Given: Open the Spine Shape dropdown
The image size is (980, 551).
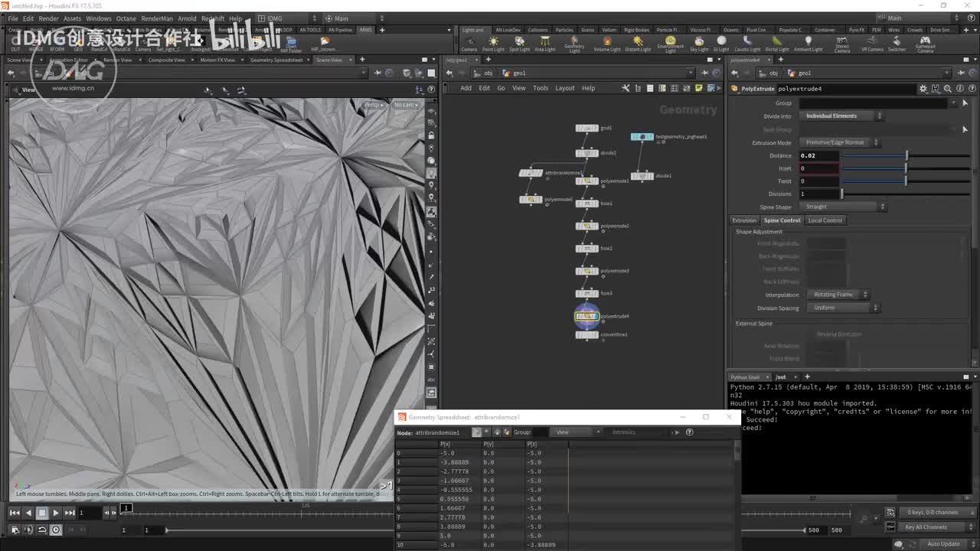Looking at the screenshot, I should tap(841, 207).
